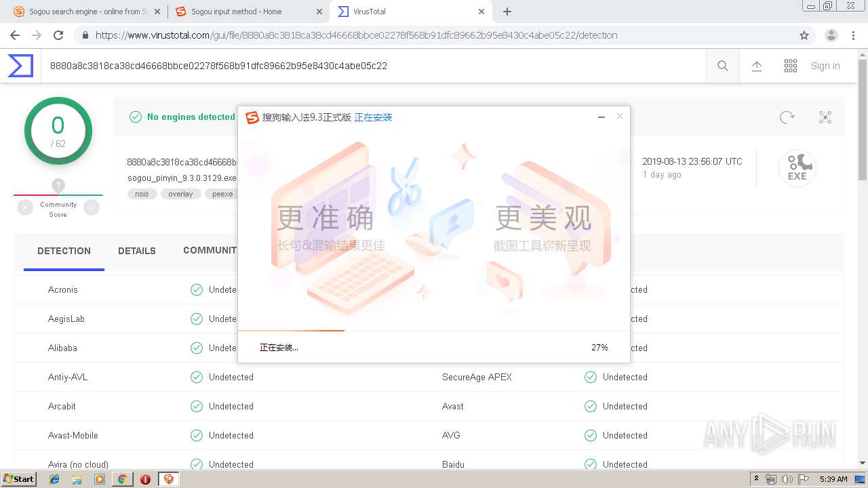Screen dimensions: 868x488
Task: Click the upload file icon
Action: pos(757,66)
